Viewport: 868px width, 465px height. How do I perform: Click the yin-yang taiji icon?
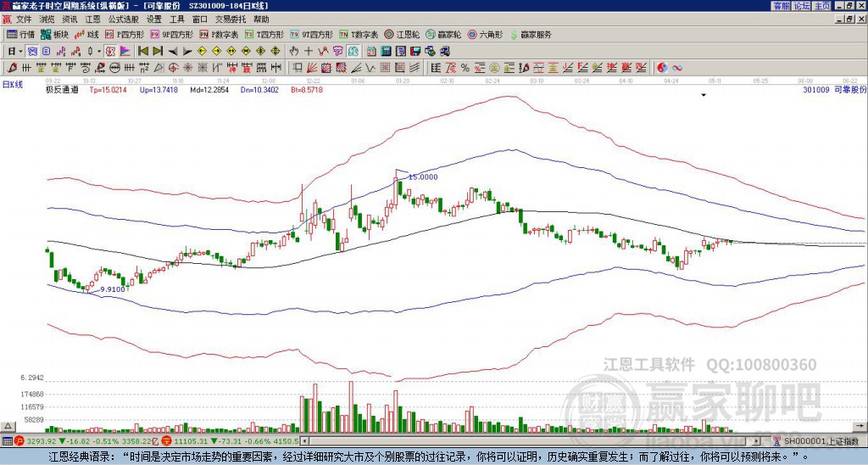[662, 68]
